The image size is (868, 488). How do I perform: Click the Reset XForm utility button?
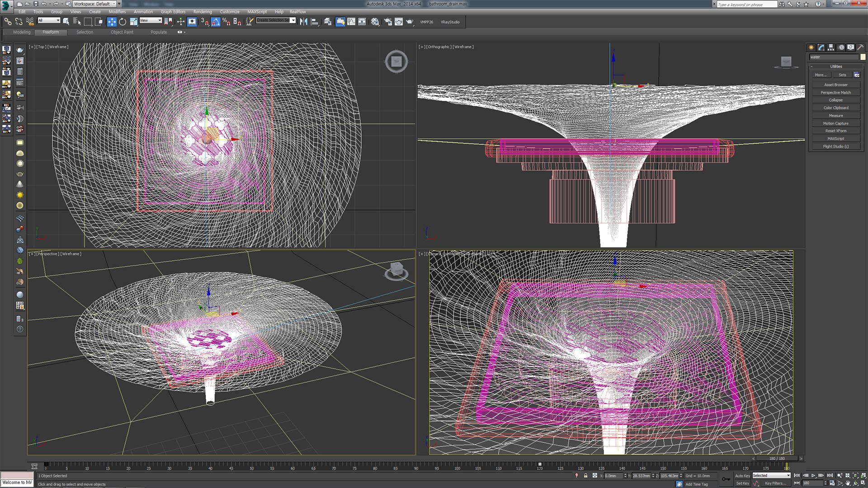[835, 131]
